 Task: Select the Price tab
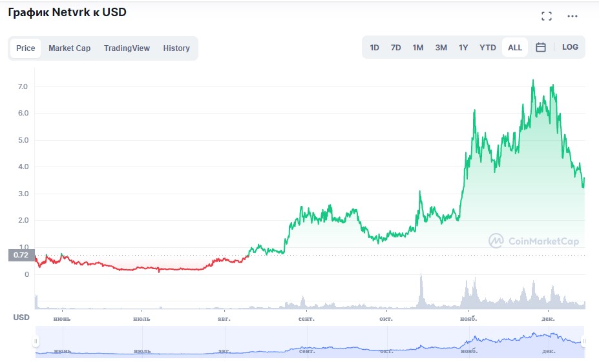(x=26, y=48)
